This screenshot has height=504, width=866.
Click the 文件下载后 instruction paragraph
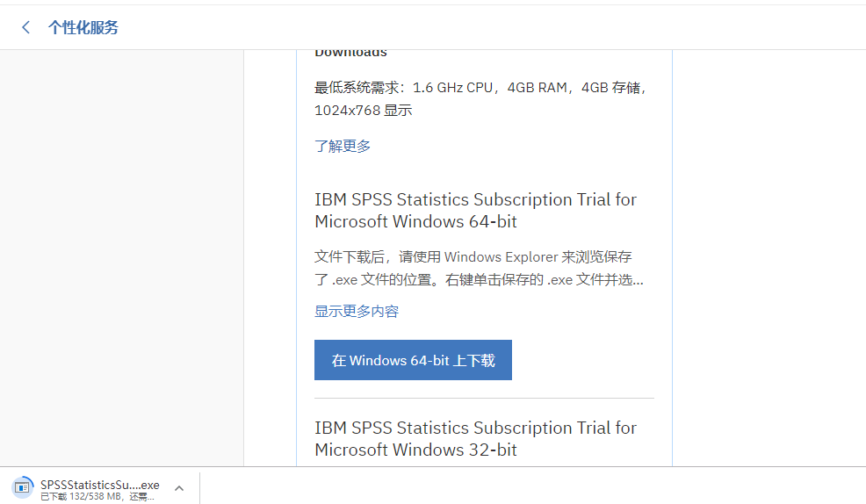(x=478, y=269)
